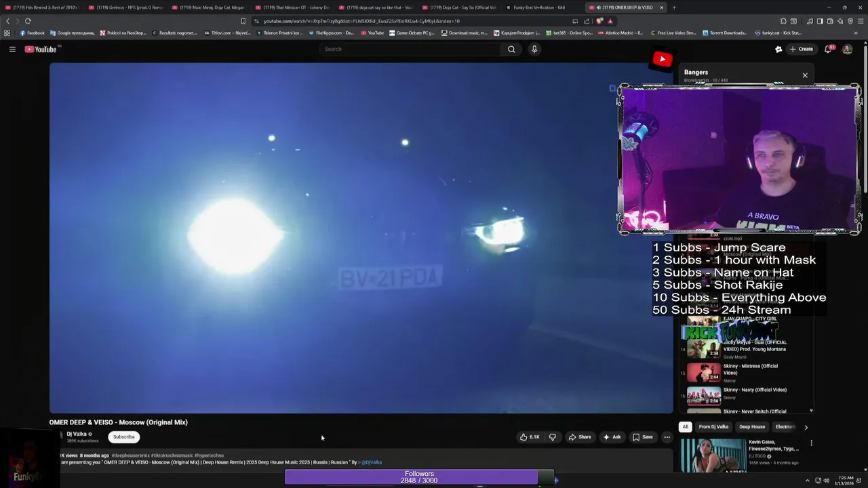Select the All filter chip
This screenshot has height=488, width=868.
click(685, 427)
